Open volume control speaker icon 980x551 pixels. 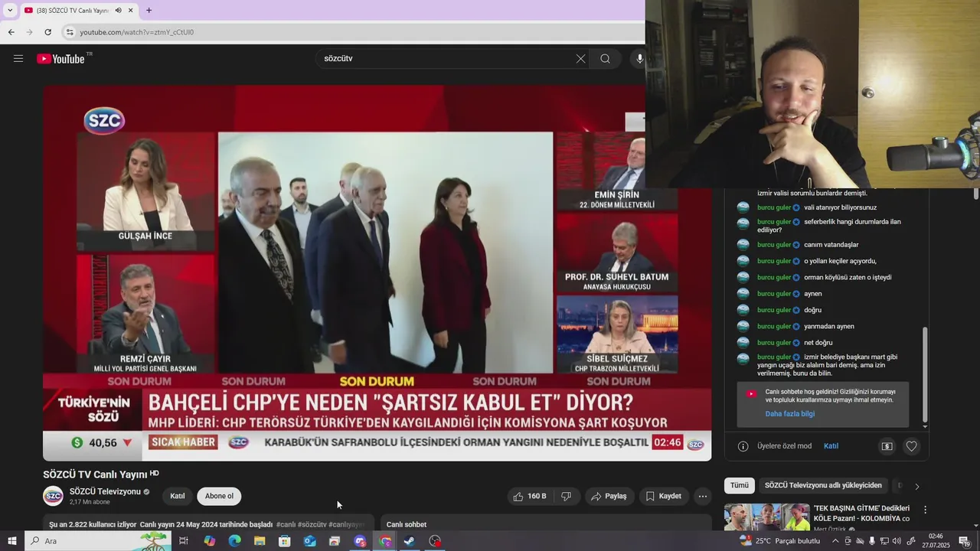pos(897,541)
